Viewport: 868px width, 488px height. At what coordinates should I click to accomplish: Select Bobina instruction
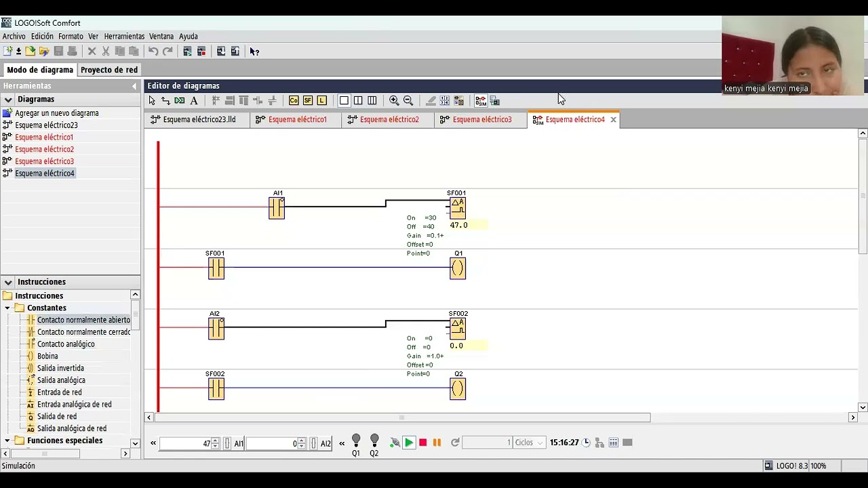(x=47, y=357)
